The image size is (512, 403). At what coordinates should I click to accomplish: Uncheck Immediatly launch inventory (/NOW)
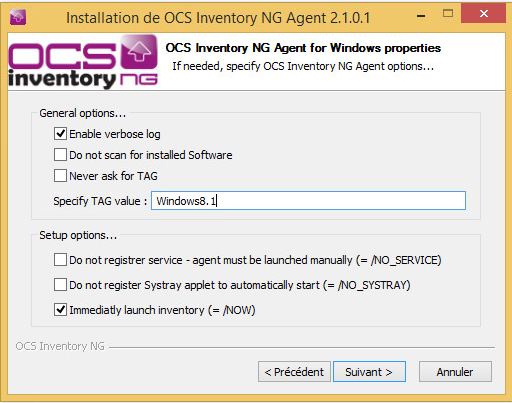pos(60,310)
